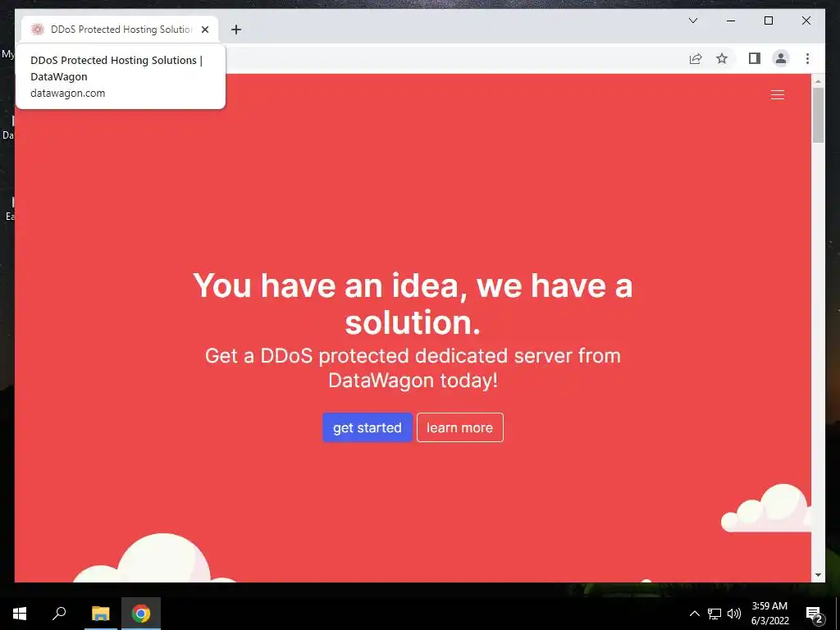This screenshot has height=630, width=840.
Task: Show hidden system tray icons
Action: coord(694,614)
